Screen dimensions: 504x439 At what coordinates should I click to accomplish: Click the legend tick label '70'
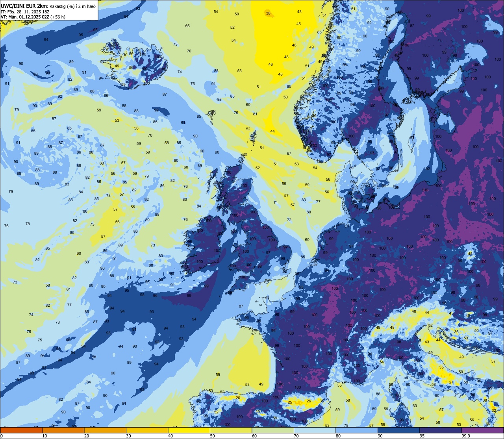296,436
